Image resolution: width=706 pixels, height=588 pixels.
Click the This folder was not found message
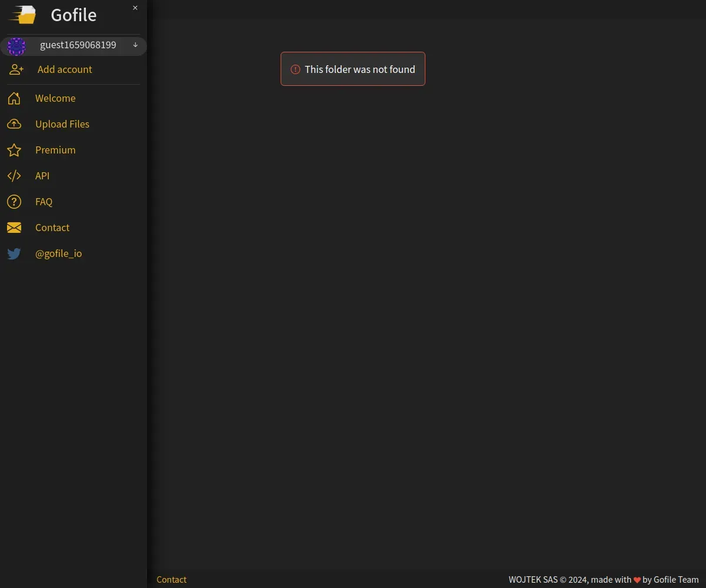360,69
